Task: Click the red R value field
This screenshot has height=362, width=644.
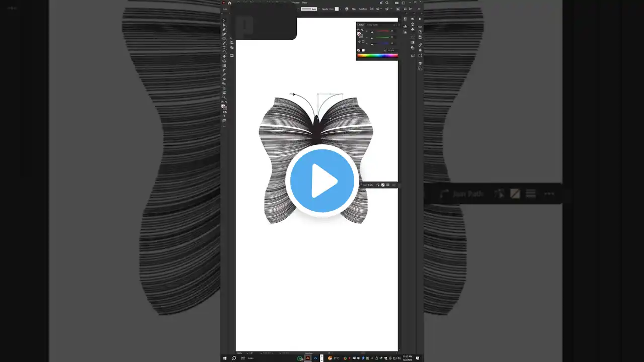Action: [392, 32]
